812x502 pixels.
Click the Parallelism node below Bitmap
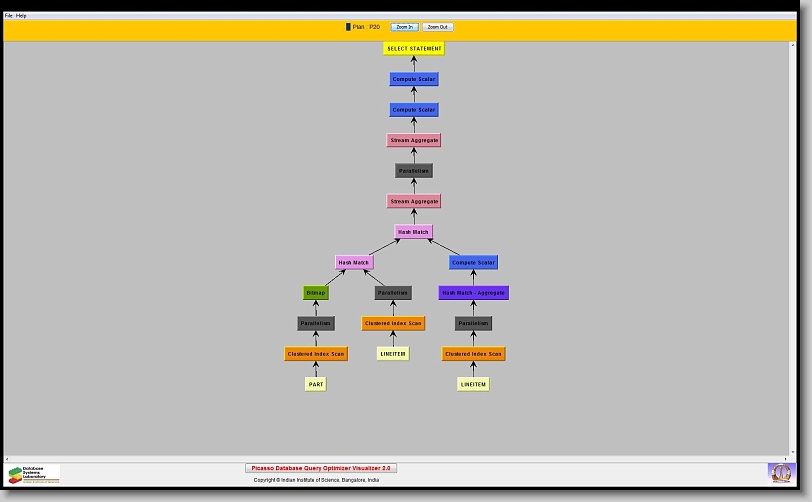316,323
